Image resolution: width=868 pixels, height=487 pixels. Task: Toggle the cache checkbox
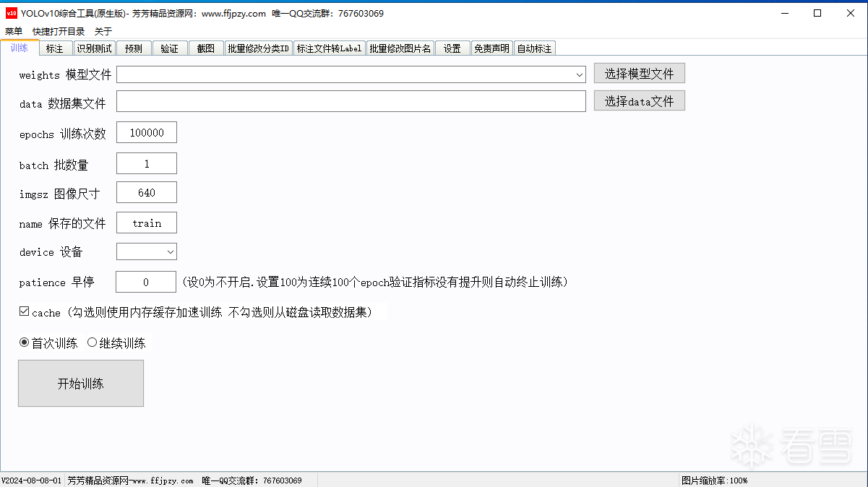[x=25, y=312]
